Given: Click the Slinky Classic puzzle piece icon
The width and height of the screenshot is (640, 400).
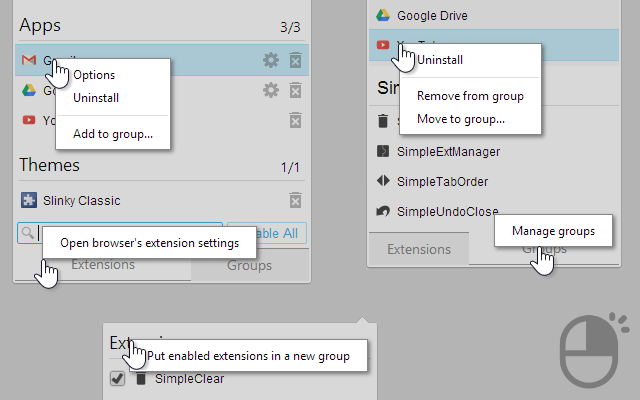Looking at the screenshot, I should pos(29,199).
